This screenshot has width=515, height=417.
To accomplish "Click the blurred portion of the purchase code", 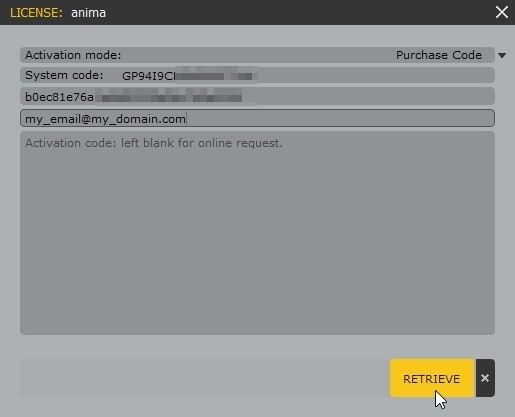I will click(x=177, y=97).
